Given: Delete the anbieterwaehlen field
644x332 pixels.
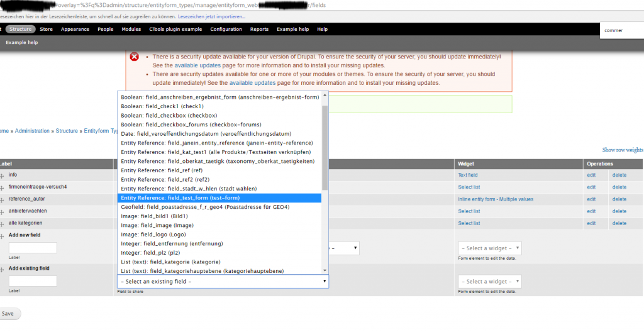Looking at the screenshot, I should [619, 211].
